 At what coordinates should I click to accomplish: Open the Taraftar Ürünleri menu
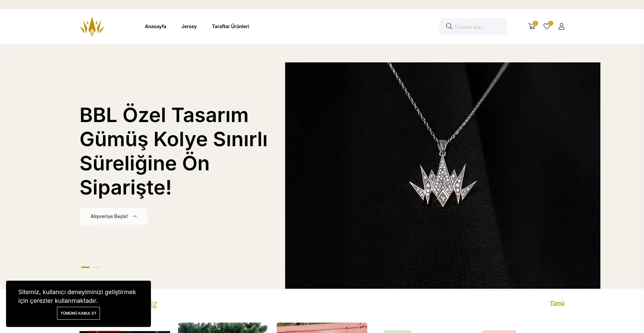tap(230, 26)
